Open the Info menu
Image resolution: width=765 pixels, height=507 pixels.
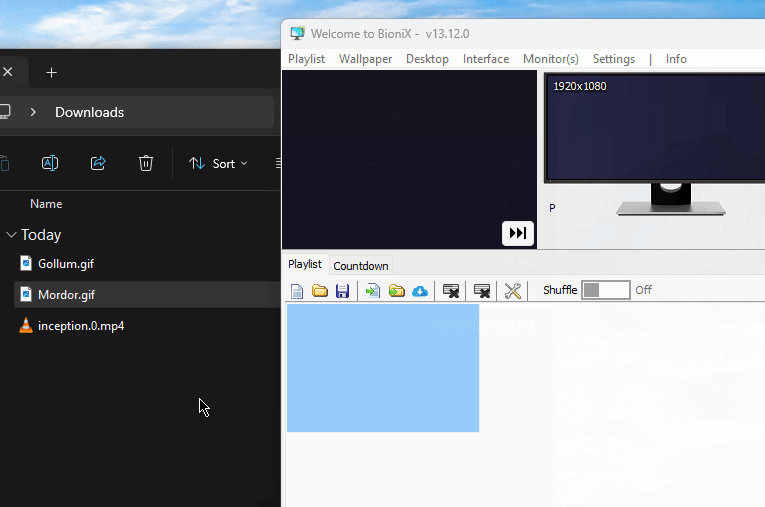(x=676, y=59)
